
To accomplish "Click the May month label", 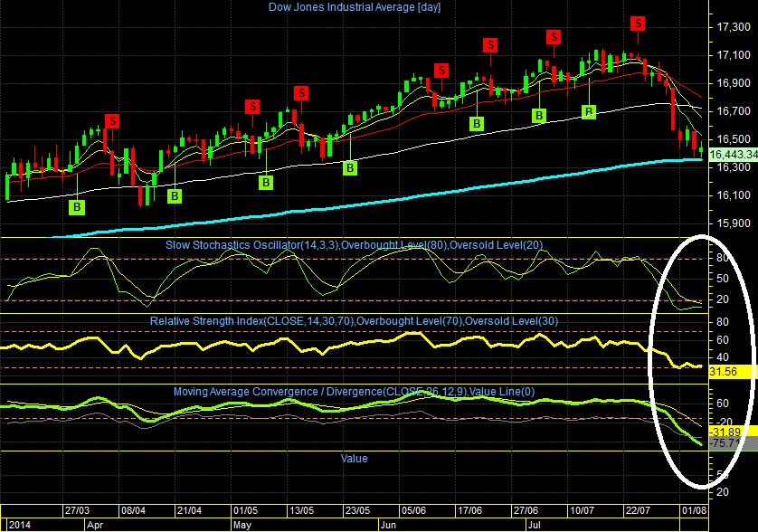I will tap(242, 526).
